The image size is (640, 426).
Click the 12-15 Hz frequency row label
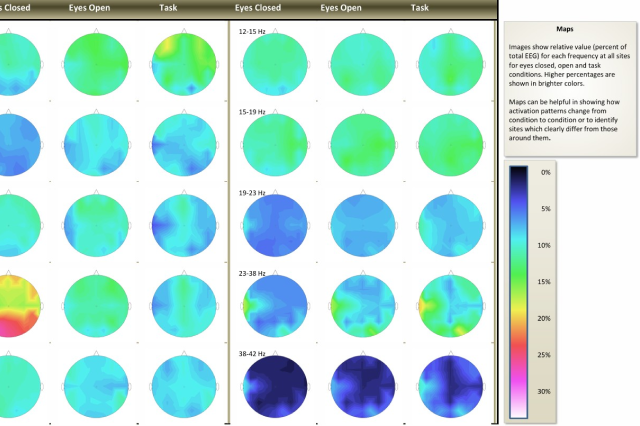[x=251, y=31]
